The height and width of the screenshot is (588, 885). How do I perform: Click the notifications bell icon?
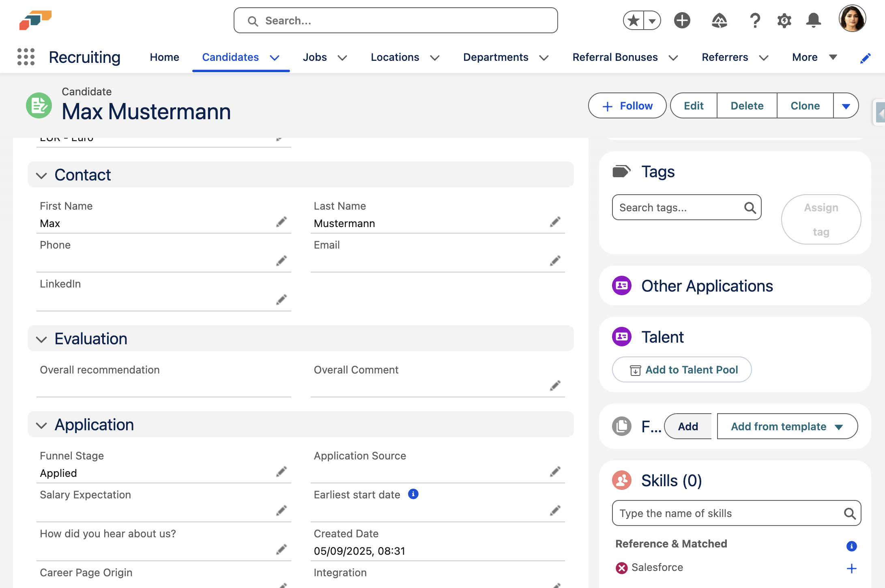tap(813, 20)
